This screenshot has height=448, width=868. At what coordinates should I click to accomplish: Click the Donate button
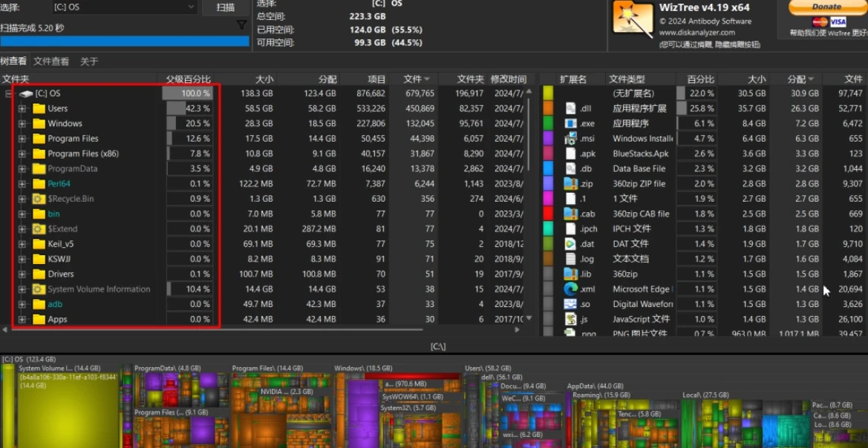point(826,6)
